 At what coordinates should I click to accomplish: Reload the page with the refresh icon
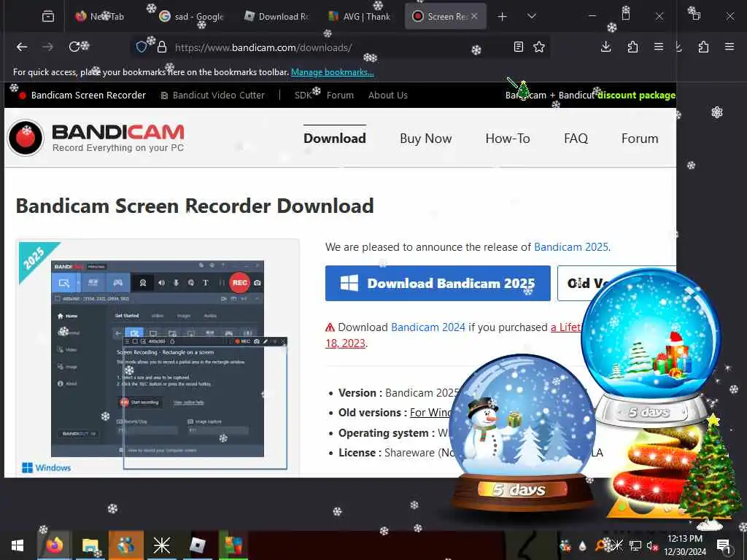pyautogui.click(x=74, y=47)
